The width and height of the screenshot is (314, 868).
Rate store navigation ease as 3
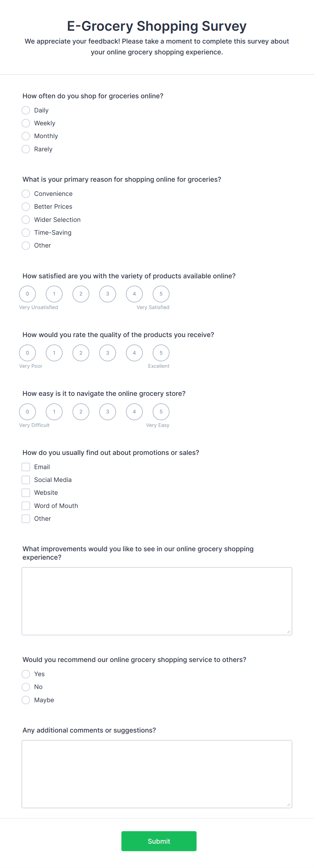pyautogui.click(x=108, y=412)
